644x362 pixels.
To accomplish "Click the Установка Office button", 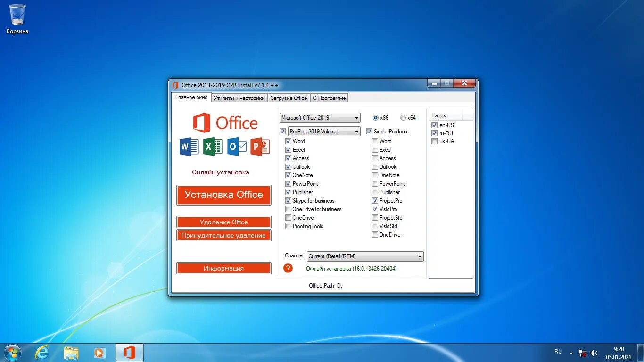I will 224,195.
